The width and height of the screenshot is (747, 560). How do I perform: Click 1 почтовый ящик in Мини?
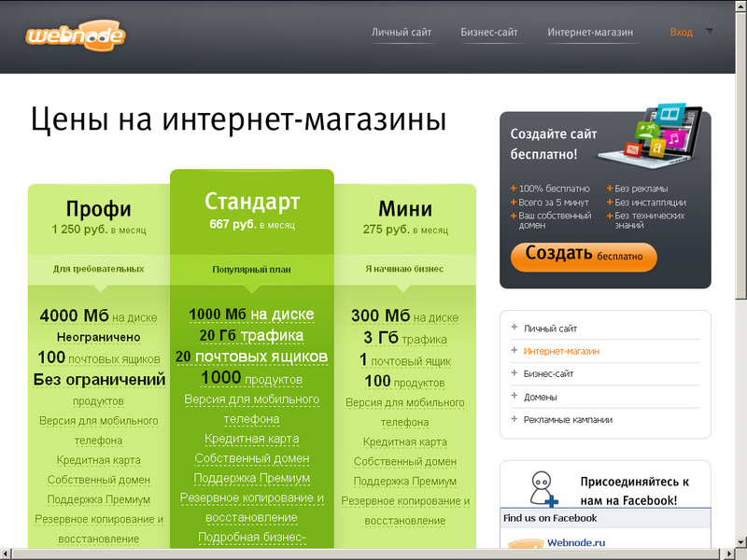coord(405,360)
